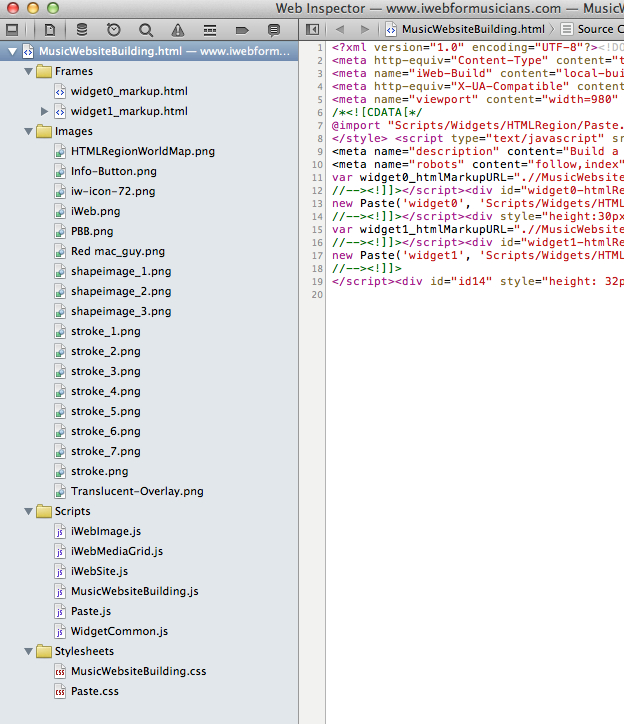Collapse the Scripts folder
Screen dimensions: 624x724
[29, 511]
